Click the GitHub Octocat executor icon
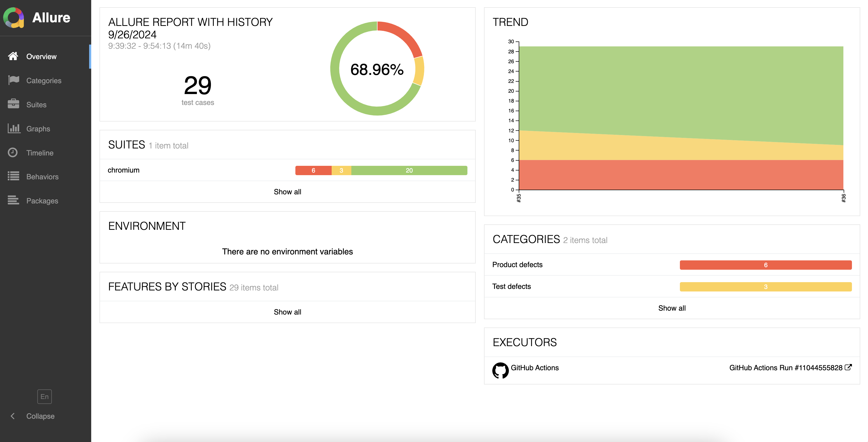The image size is (868, 442). coord(500,370)
